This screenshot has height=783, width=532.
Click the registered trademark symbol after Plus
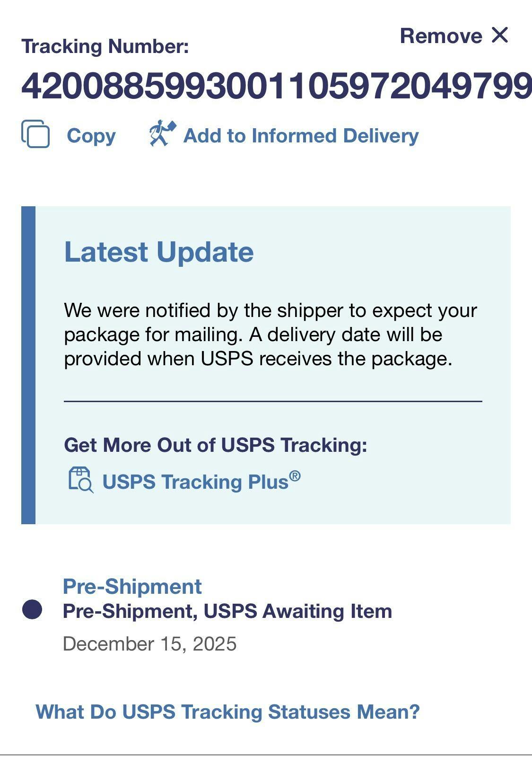295,475
